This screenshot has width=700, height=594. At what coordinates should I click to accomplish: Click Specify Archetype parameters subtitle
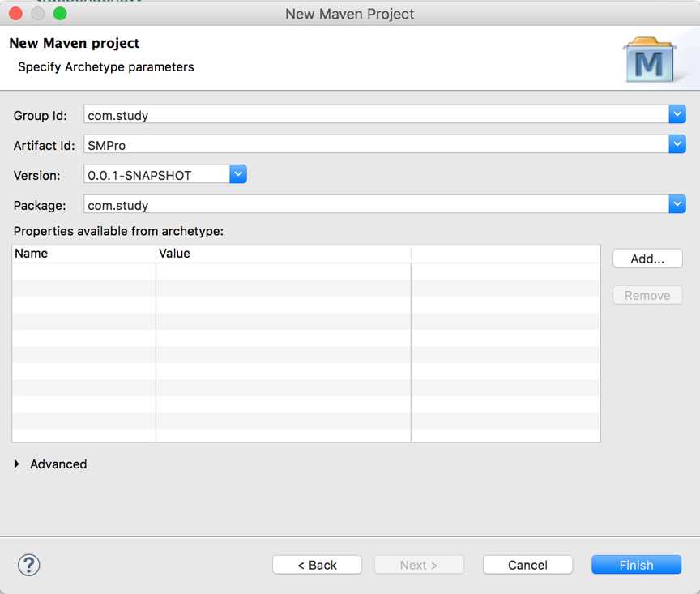[x=106, y=67]
